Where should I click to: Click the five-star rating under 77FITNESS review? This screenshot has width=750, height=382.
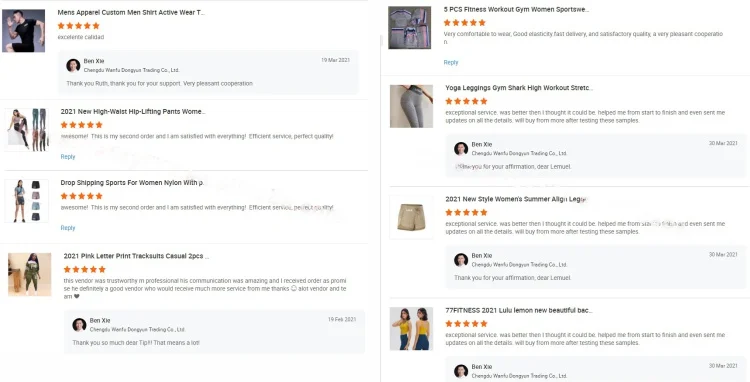pos(466,324)
